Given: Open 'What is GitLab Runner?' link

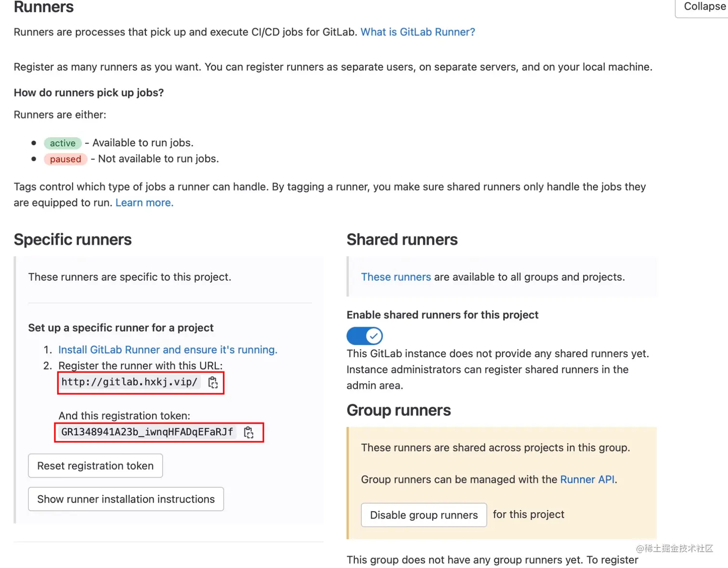Looking at the screenshot, I should click(417, 32).
